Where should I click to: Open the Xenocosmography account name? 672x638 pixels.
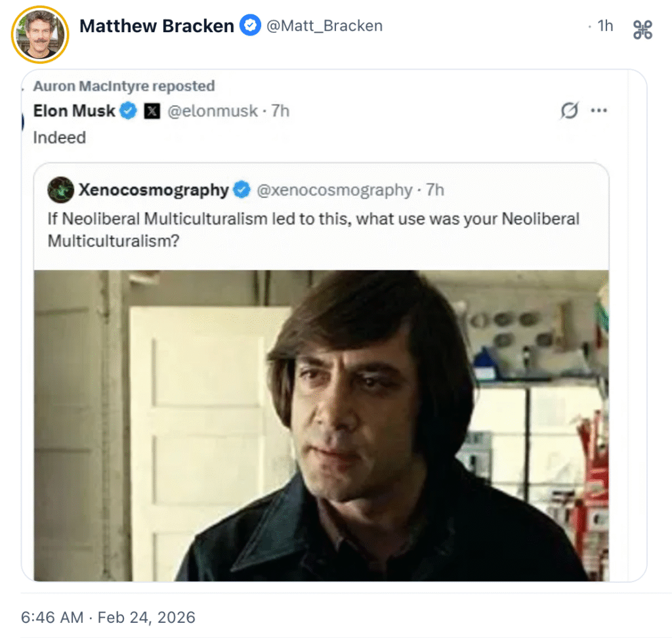(x=154, y=190)
